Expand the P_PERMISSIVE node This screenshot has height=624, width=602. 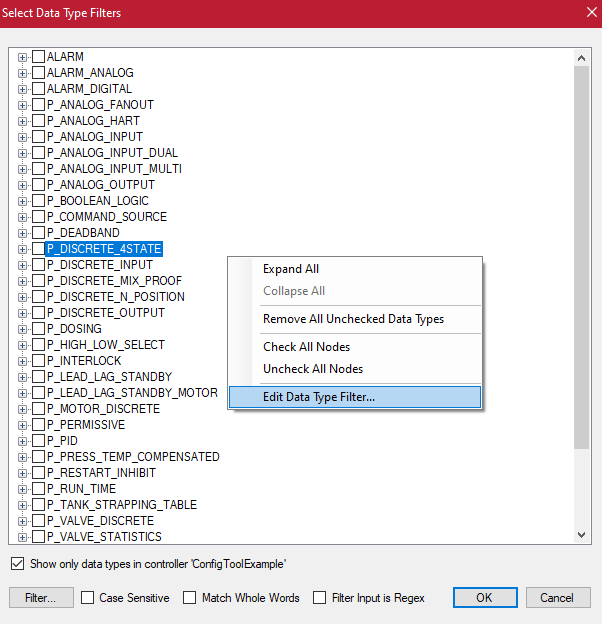(x=22, y=425)
